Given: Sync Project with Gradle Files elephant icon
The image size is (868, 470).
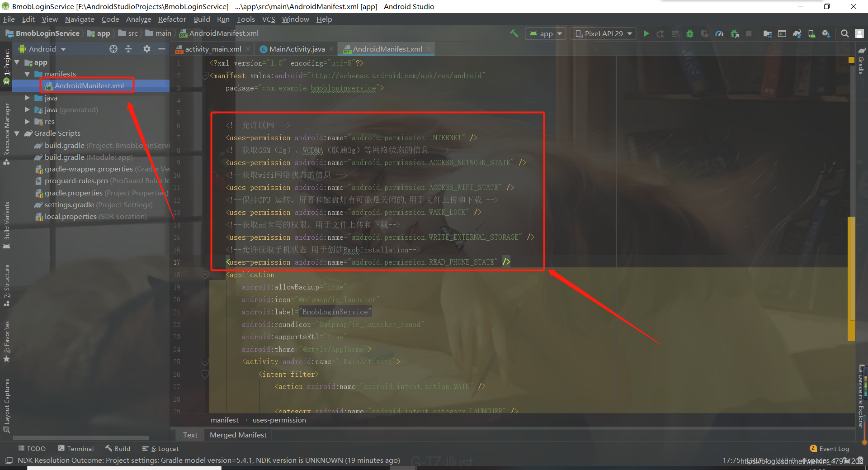Looking at the screenshot, I should 797,33.
